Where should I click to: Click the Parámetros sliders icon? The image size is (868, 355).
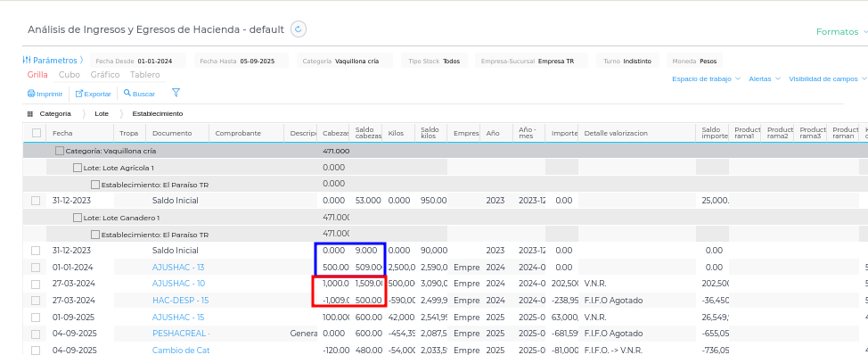point(27,60)
